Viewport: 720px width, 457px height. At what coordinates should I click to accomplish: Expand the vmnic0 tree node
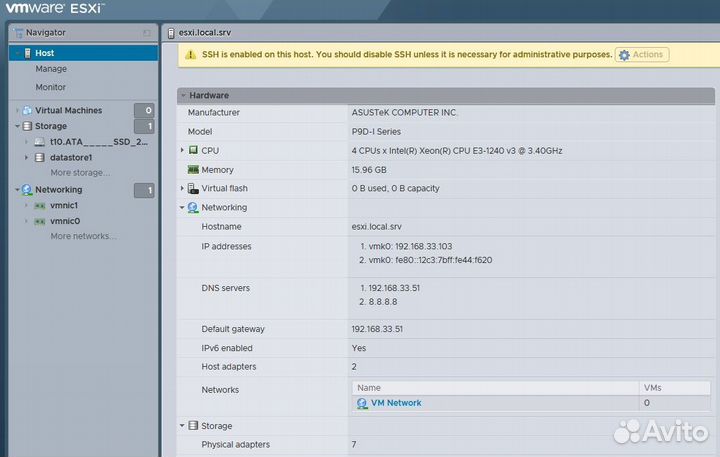coord(26,221)
